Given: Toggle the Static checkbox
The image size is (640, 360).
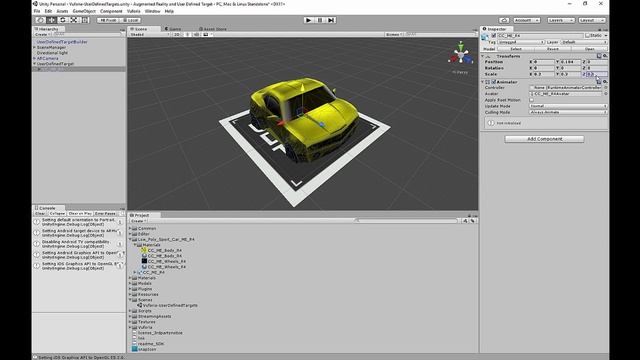Looking at the screenshot, I should tap(587, 36).
